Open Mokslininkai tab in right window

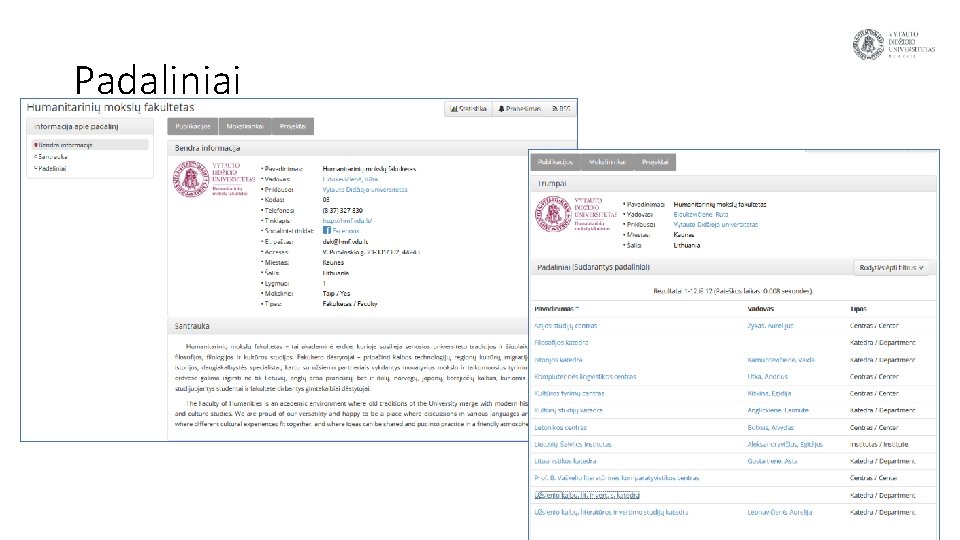click(607, 162)
